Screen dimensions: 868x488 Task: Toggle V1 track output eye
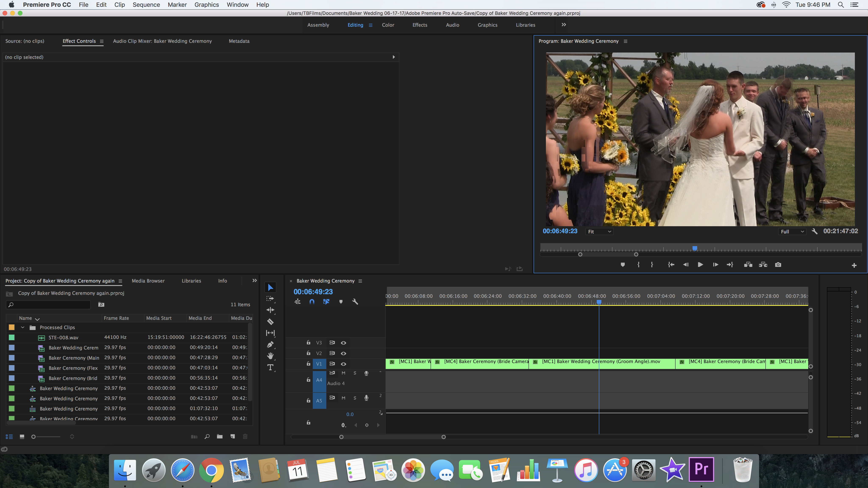pyautogui.click(x=343, y=364)
